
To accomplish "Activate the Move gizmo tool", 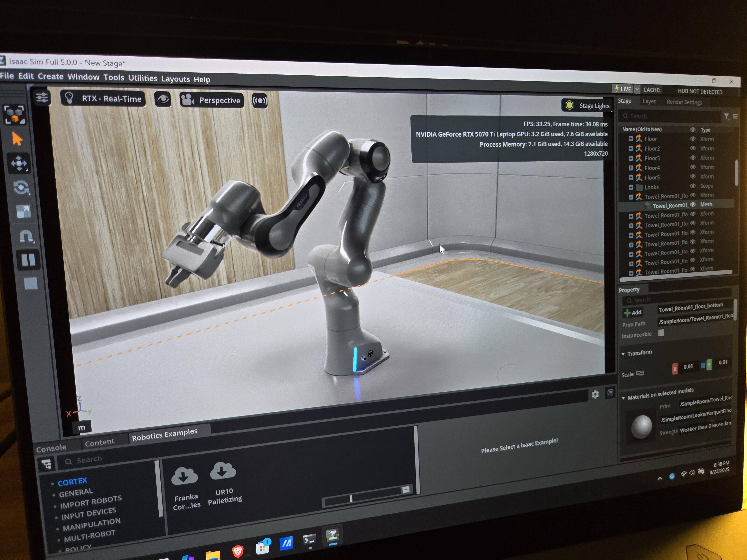I will tap(19, 164).
